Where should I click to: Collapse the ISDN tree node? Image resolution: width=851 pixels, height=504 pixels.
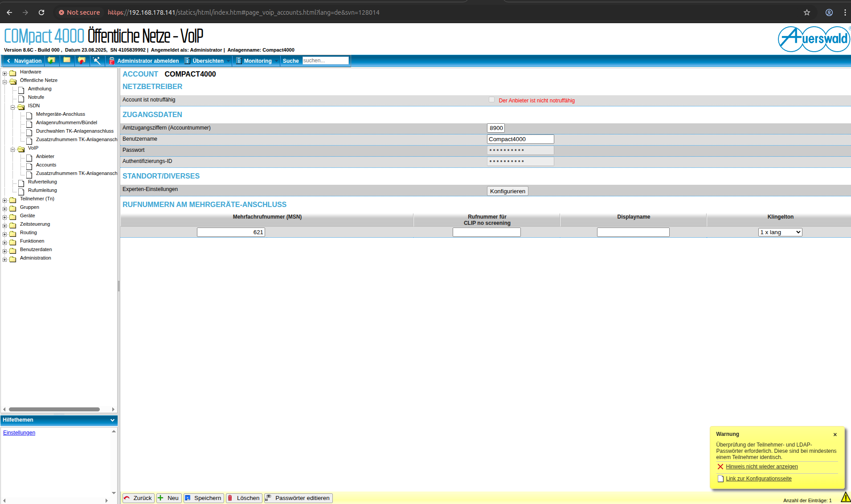tap(13, 107)
